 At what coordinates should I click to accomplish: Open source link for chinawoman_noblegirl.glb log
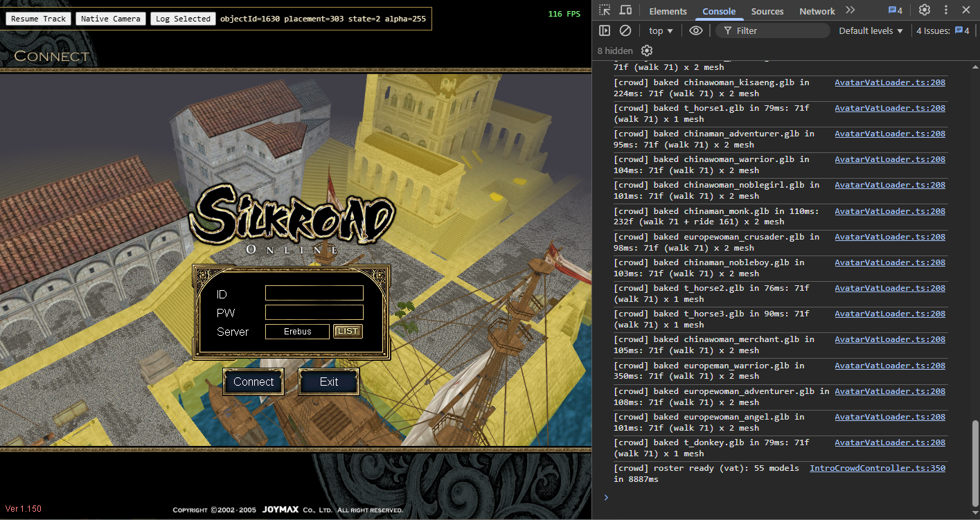(890, 185)
